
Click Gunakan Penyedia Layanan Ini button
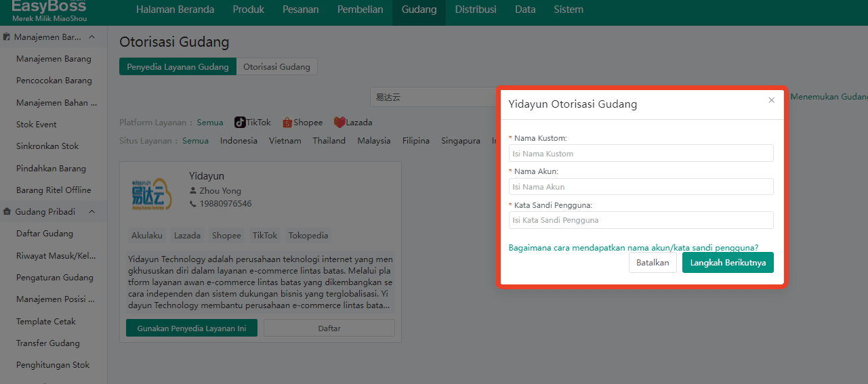[192, 328]
